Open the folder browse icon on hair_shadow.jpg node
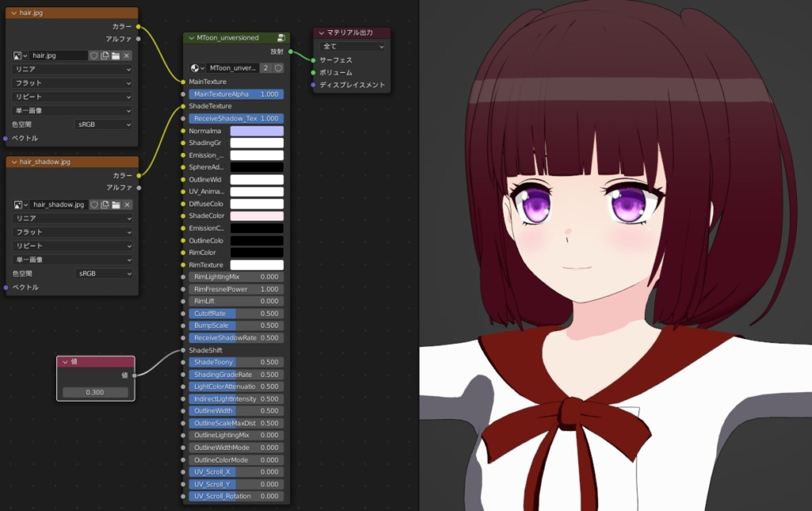Image resolution: width=812 pixels, height=511 pixels. point(117,204)
